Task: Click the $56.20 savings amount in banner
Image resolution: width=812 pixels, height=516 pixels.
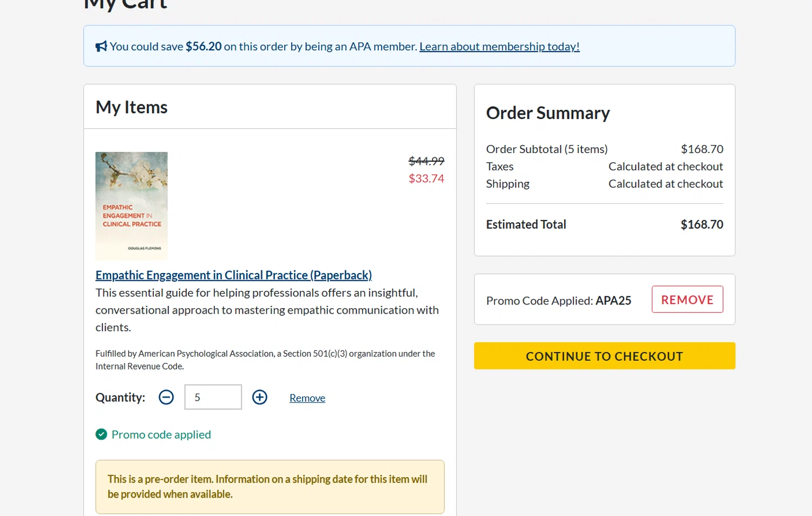Action: 204,47
